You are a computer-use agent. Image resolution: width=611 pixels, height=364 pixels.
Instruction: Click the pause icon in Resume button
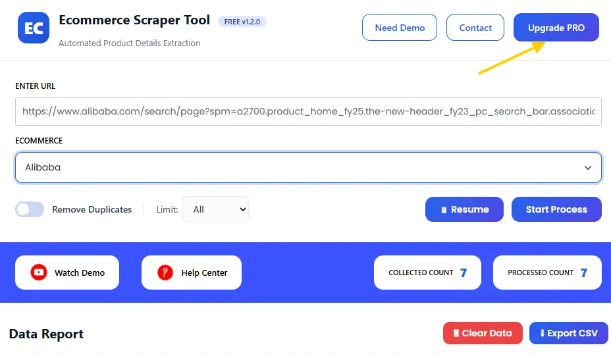tap(444, 210)
